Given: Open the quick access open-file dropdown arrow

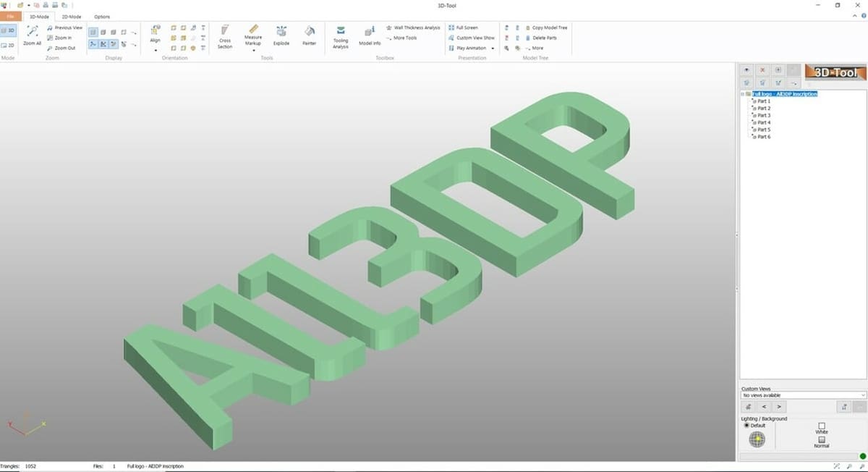Looking at the screenshot, I should pos(27,4).
